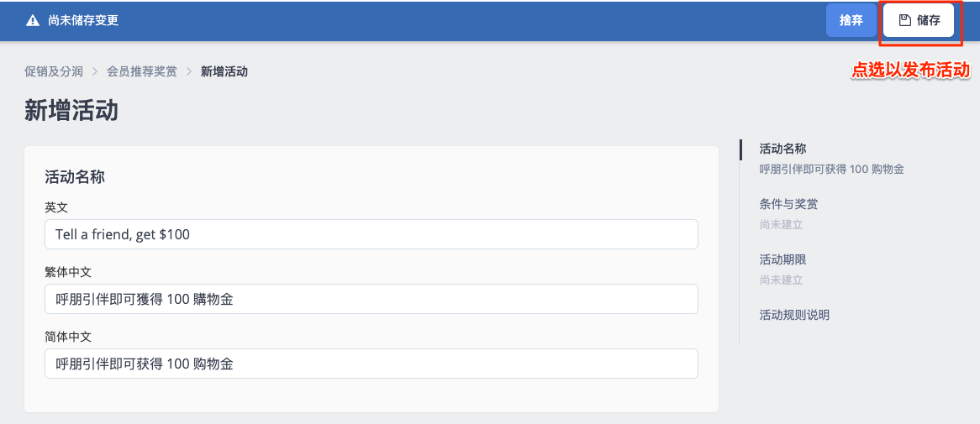980x424 pixels.
Task: Focus the 英文 activity name field
Action: [x=371, y=234]
